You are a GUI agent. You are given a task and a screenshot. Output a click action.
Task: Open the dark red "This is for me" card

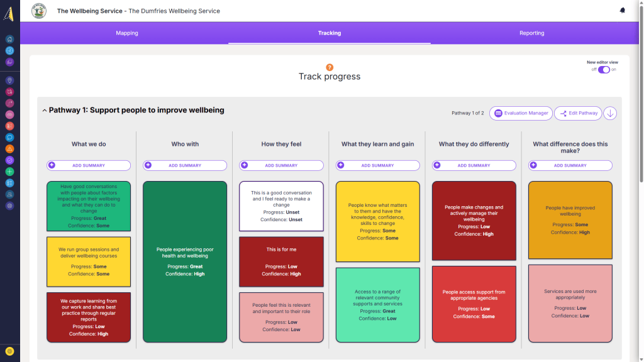click(x=281, y=261)
